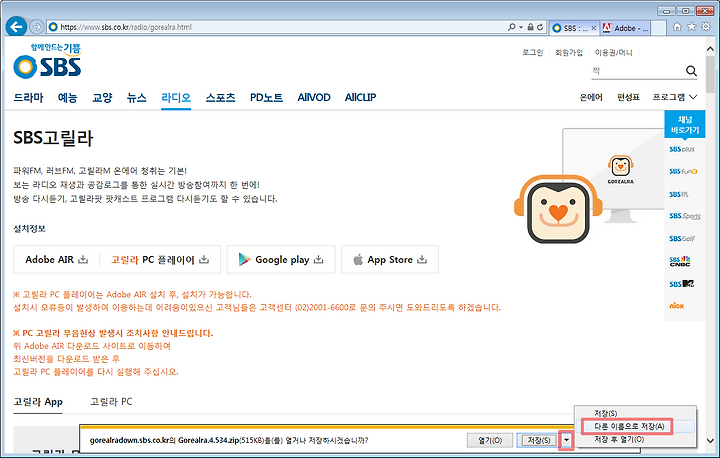720x458 pixels.
Task: Click the page scrollbar down arrow
Action: point(710,440)
